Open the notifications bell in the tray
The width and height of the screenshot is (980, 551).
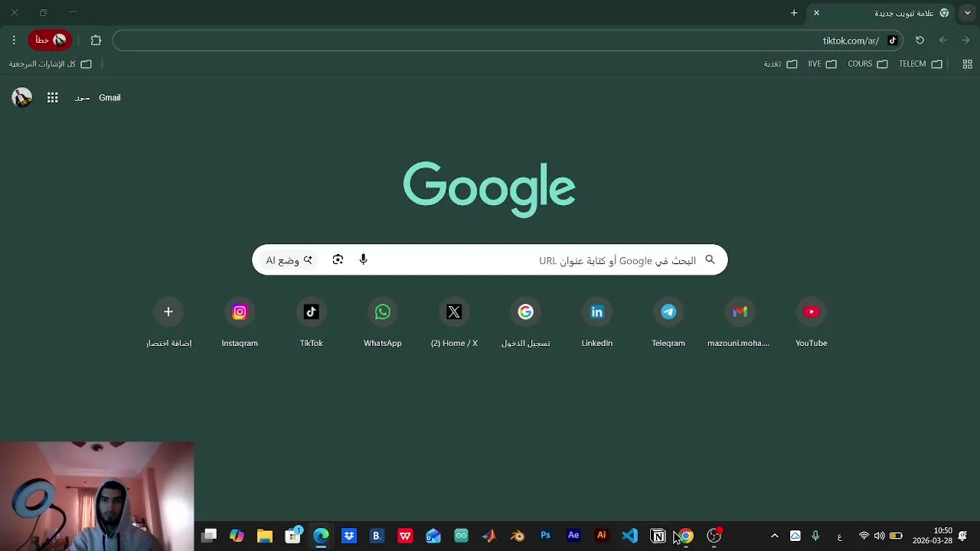click(963, 536)
